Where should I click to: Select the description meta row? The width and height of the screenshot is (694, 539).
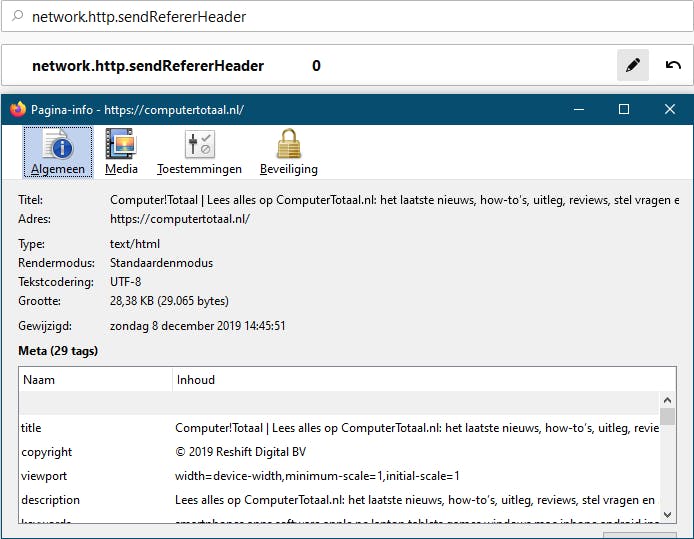tap(339, 500)
